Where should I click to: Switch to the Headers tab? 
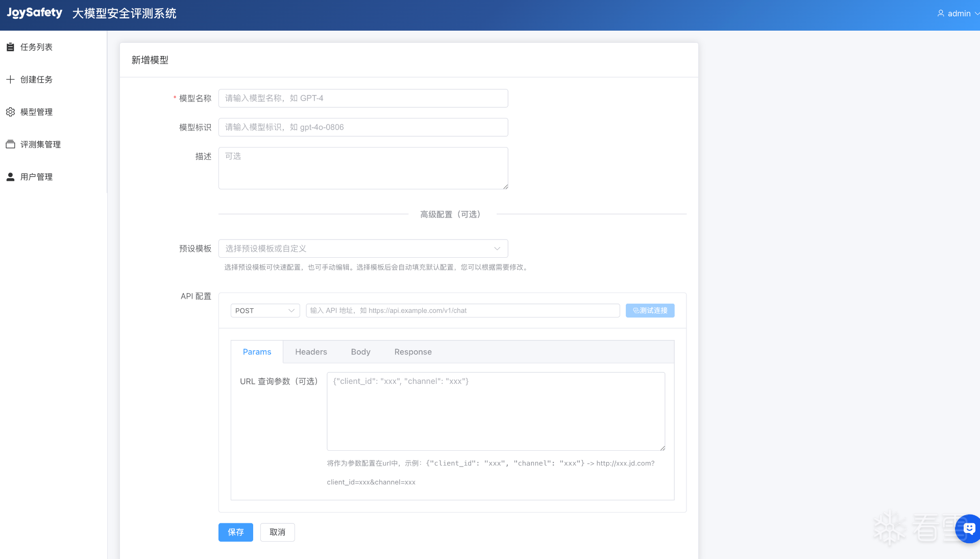(x=311, y=352)
